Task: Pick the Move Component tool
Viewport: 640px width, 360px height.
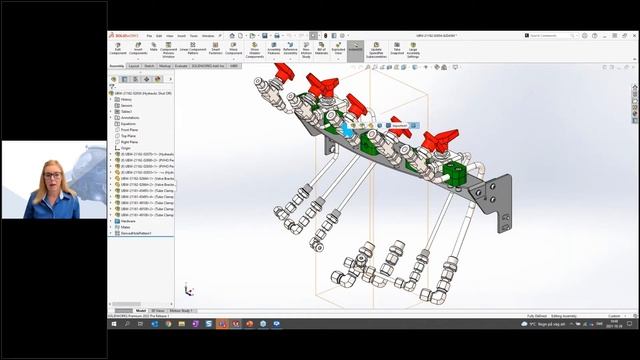Action: pos(233,48)
